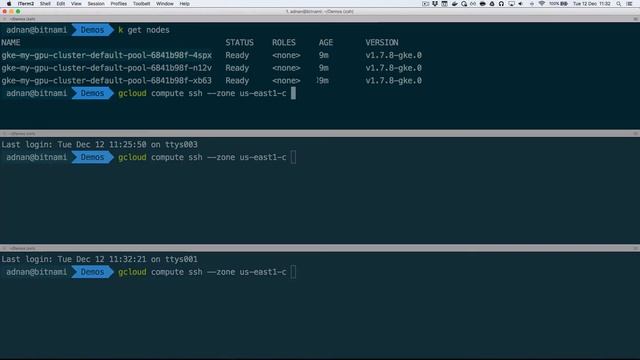Click the Demos prompt segment in middle pane
640x360 pixels.
92,157
